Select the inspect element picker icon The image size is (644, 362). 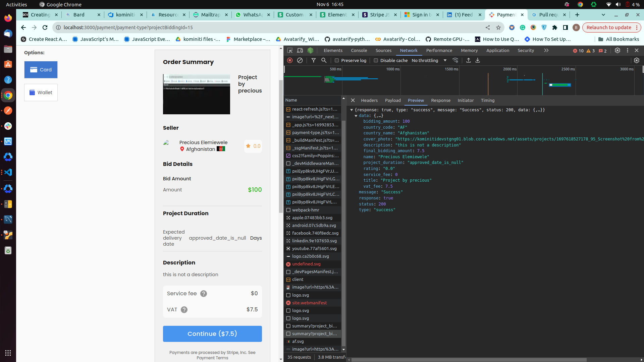tap(290, 50)
